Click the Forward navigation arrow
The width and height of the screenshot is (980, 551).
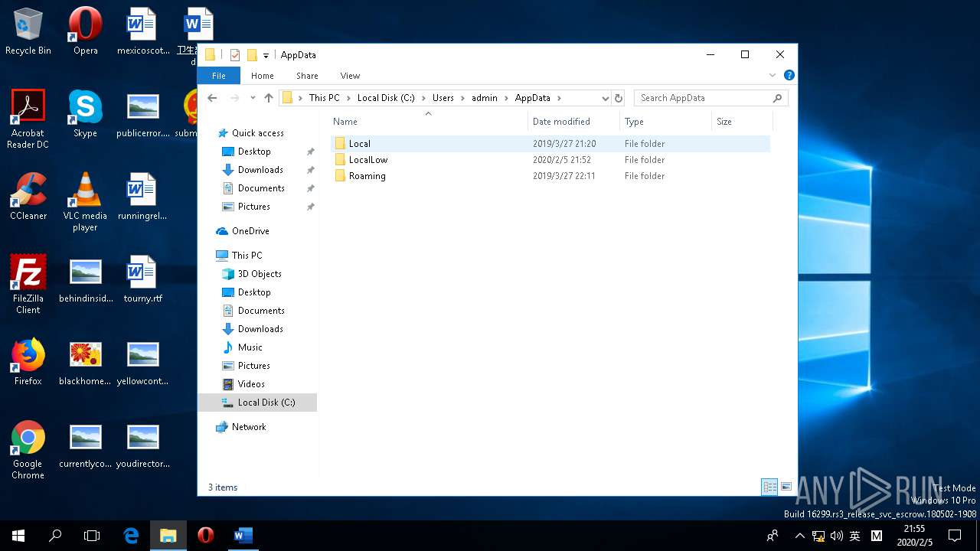(x=235, y=98)
